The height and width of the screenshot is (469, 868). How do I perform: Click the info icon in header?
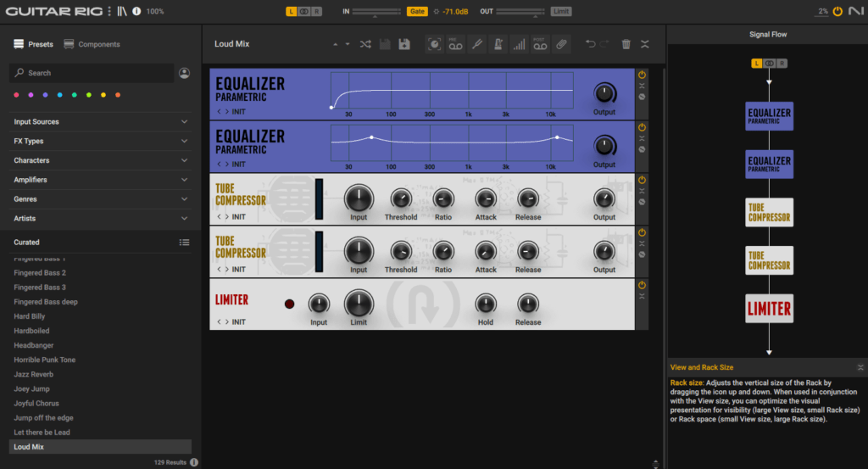137,11
